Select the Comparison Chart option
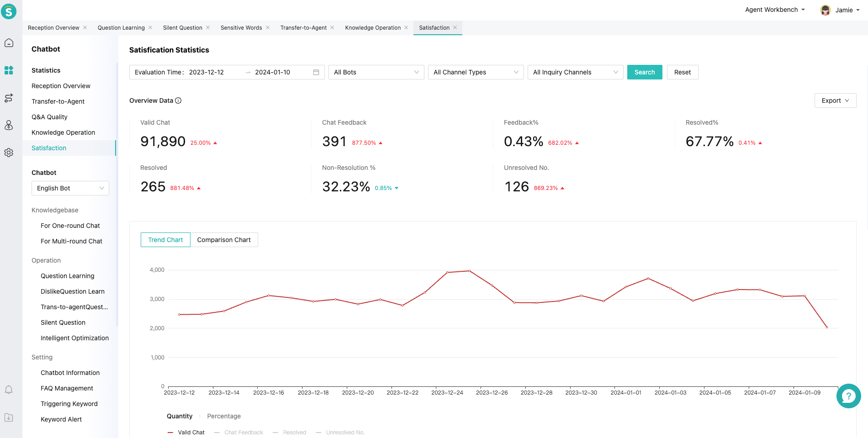The image size is (868, 438). pyautogui.click(x=224, y=240)
